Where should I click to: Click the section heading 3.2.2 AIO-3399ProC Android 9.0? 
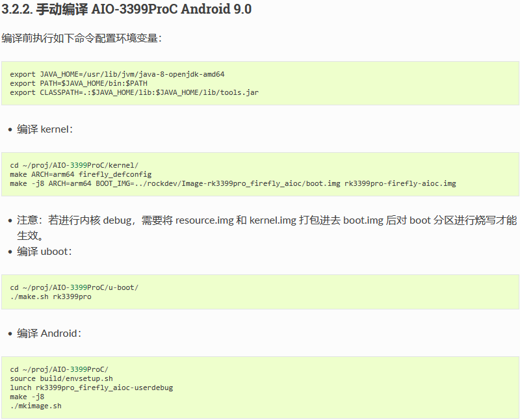point(126,9)
